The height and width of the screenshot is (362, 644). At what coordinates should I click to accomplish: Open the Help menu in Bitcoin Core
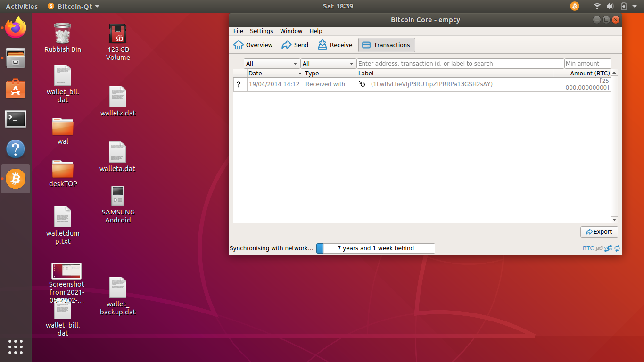click(x=316, y=31)
